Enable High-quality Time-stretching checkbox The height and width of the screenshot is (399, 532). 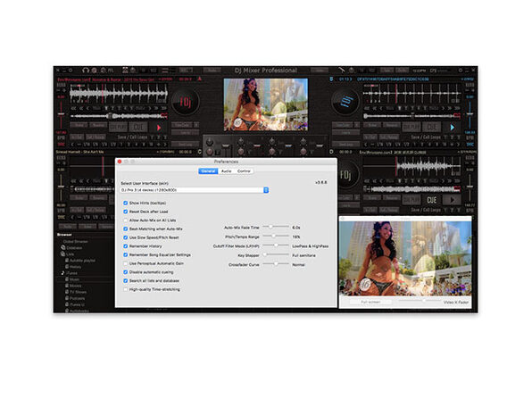click(x=126, y=289)
